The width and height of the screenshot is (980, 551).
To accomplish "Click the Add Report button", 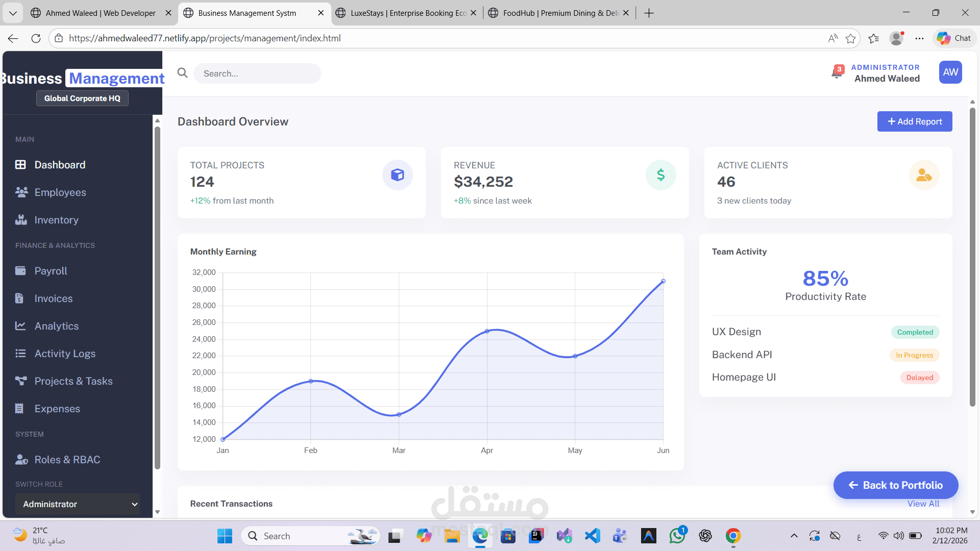I will coord(914,121).
